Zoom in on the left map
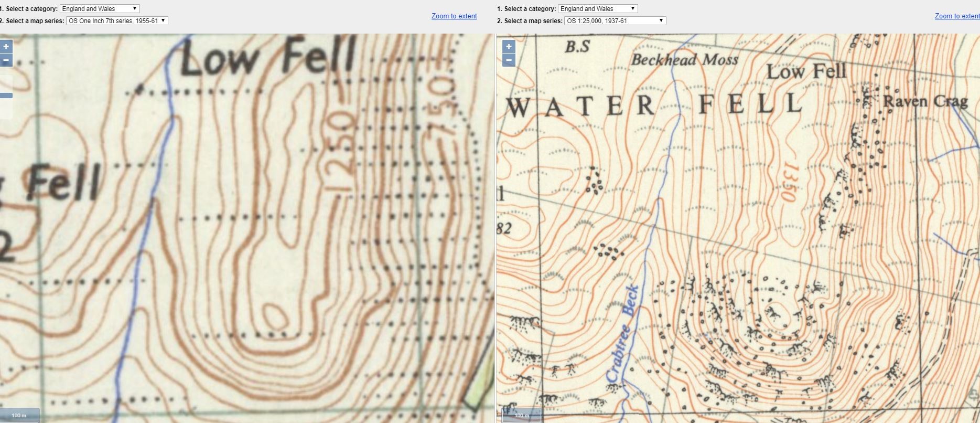This screenshot has height=423, width=980. [x=6, y=47]
